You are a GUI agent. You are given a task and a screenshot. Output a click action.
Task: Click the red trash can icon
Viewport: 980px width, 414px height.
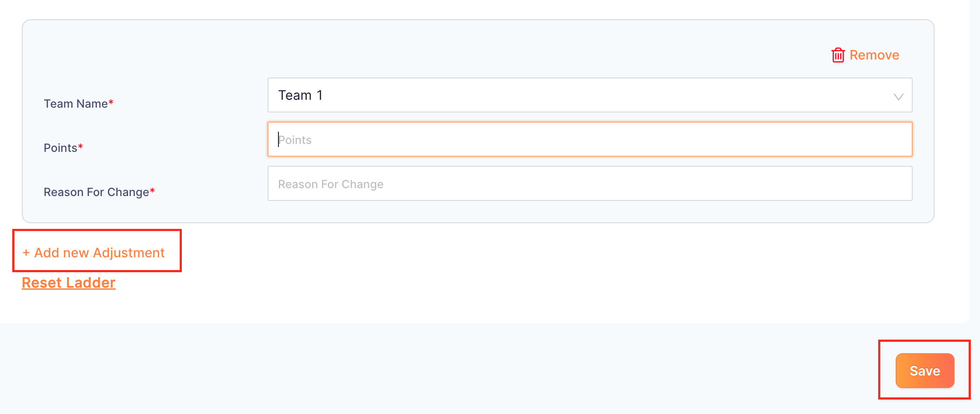(838, 55)
